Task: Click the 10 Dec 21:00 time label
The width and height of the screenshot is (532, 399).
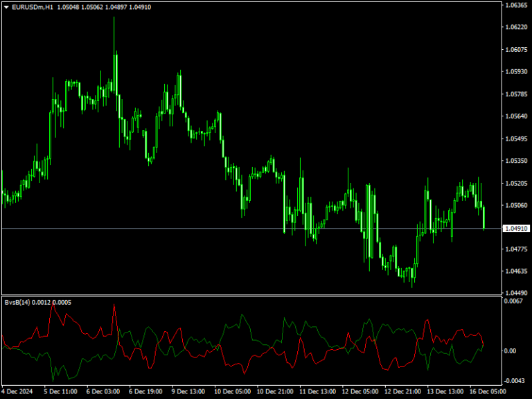Action: pyautogui.click(x=275, y=391)
